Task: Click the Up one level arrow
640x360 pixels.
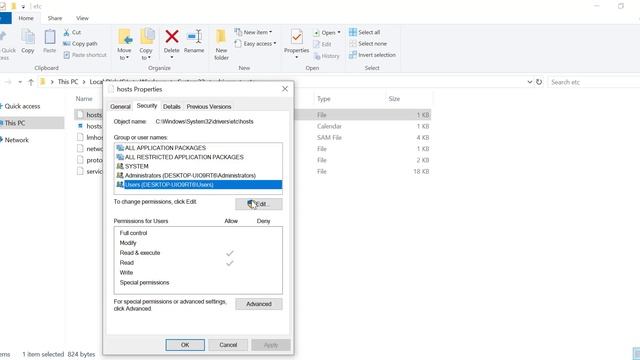Action: point(31,82)
